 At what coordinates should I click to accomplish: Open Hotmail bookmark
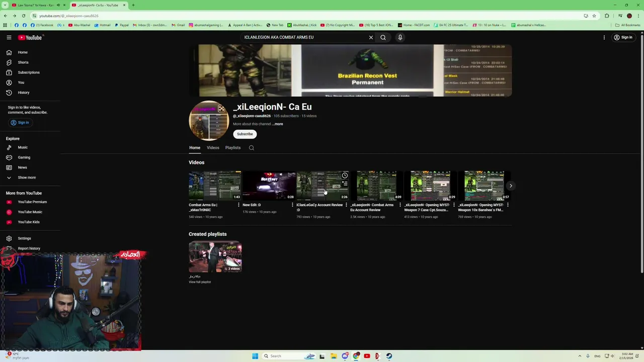(x=102, y=25)
